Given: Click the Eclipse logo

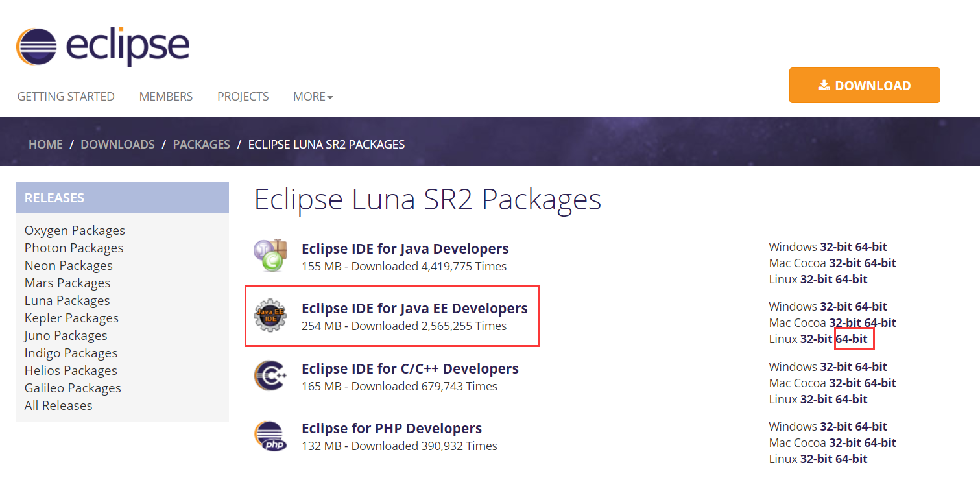Looking at the screenshot, I should (102, 45).
